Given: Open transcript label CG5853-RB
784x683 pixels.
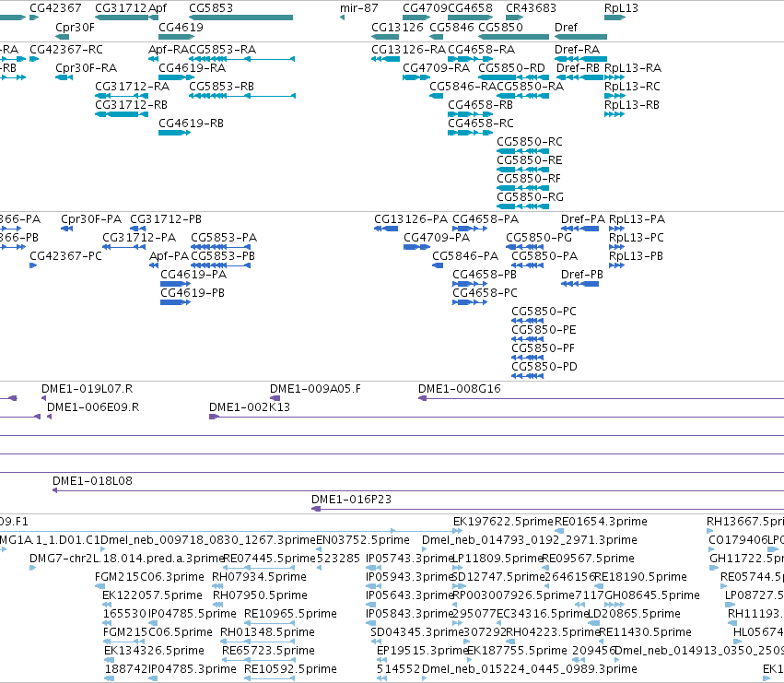Looking at the screenshot, I should click(221, 87).
